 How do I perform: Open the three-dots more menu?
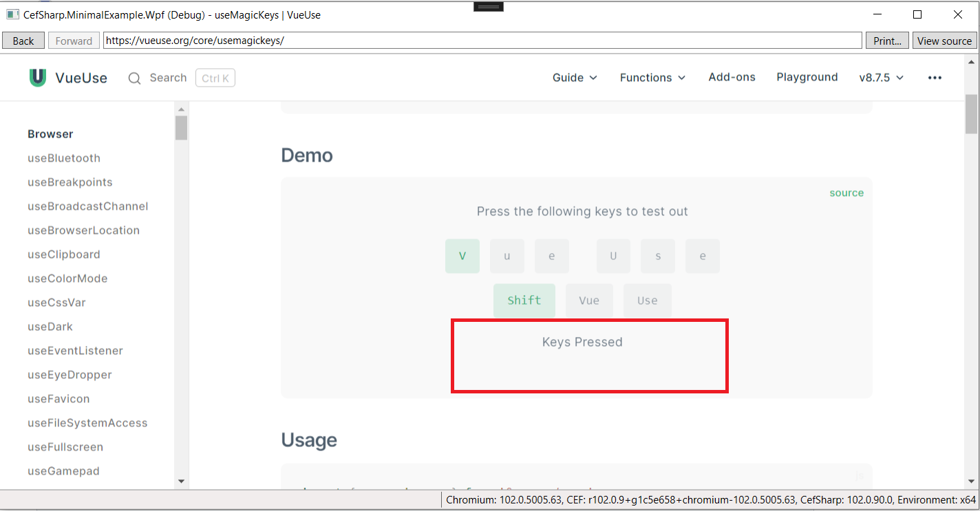935,78
